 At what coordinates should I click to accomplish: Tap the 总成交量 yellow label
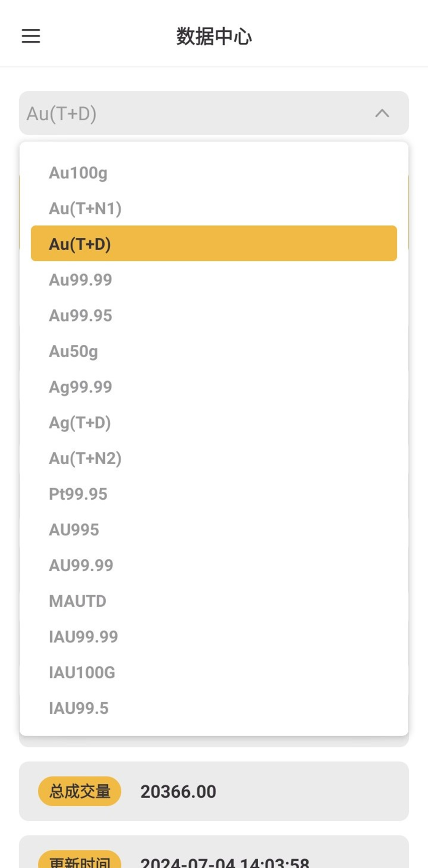(80, 791)
